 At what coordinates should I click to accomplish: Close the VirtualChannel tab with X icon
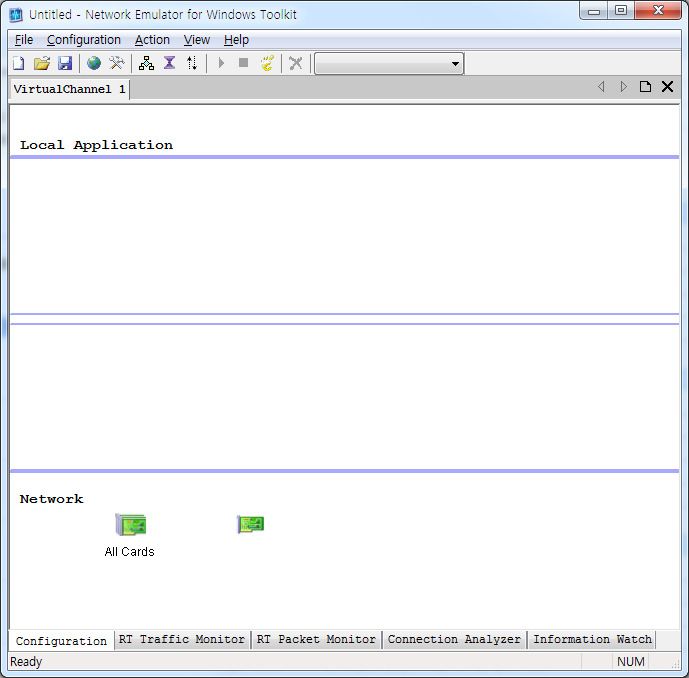(667, 87)
